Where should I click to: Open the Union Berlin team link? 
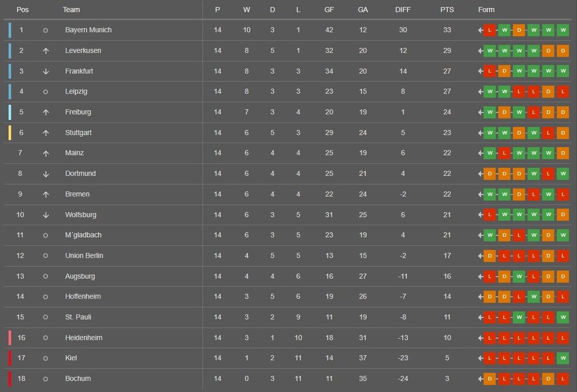click(84, 256)
